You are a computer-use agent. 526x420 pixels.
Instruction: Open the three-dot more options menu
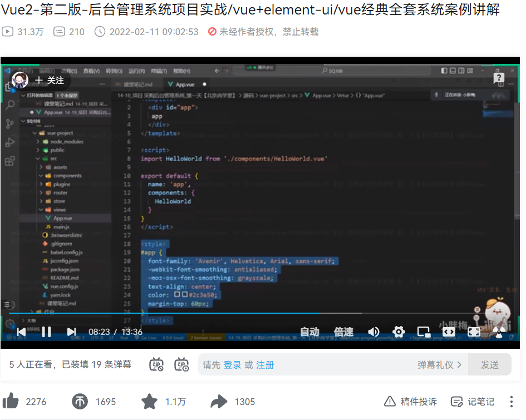pos(511,401)
